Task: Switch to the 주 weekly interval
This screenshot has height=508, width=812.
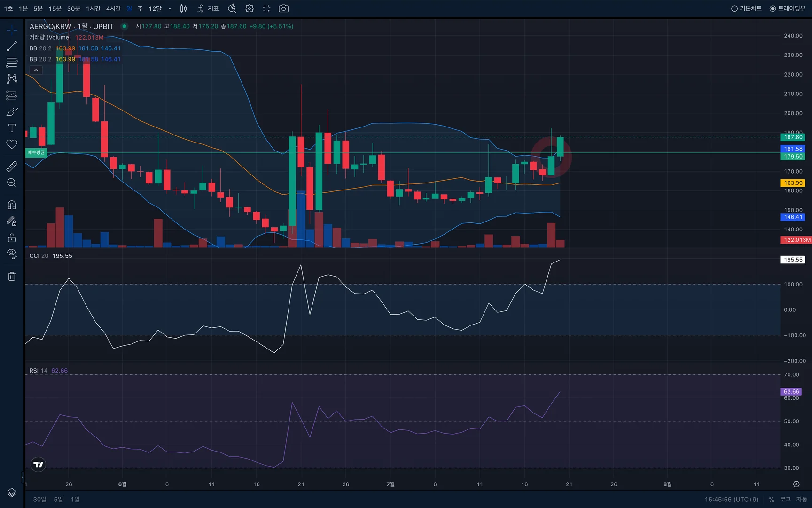Action: (140, 8)
